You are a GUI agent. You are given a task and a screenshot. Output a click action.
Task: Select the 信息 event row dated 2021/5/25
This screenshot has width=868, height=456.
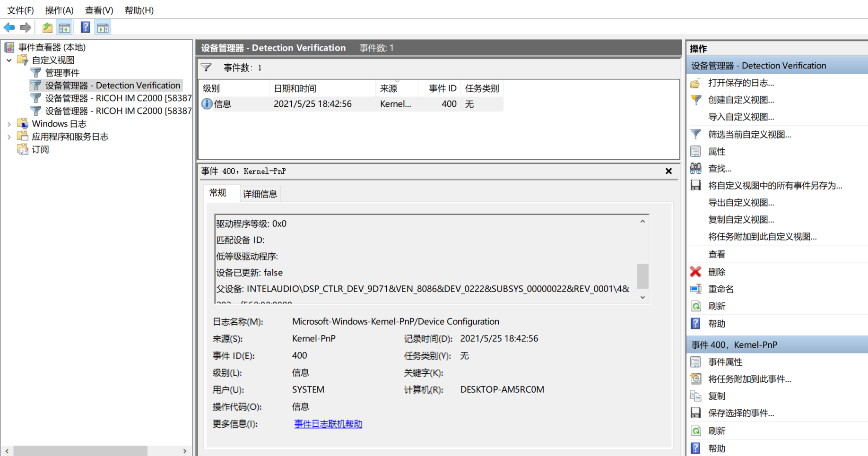(x=351, y=104)
